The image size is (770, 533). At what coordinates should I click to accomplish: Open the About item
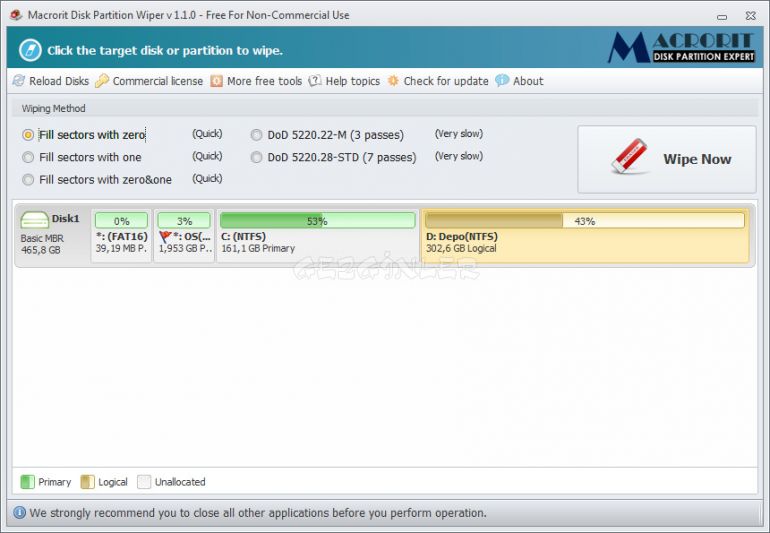pyautogui.click(x=519, y=81)
